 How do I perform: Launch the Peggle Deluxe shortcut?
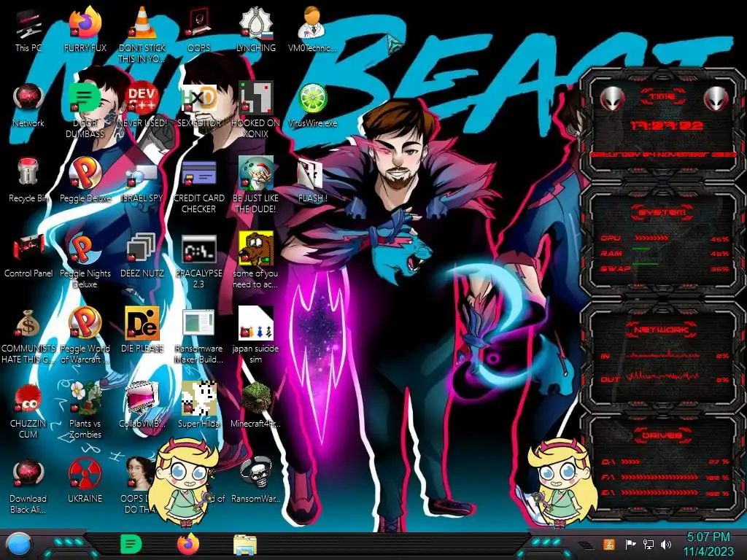(x=85, y=181)
